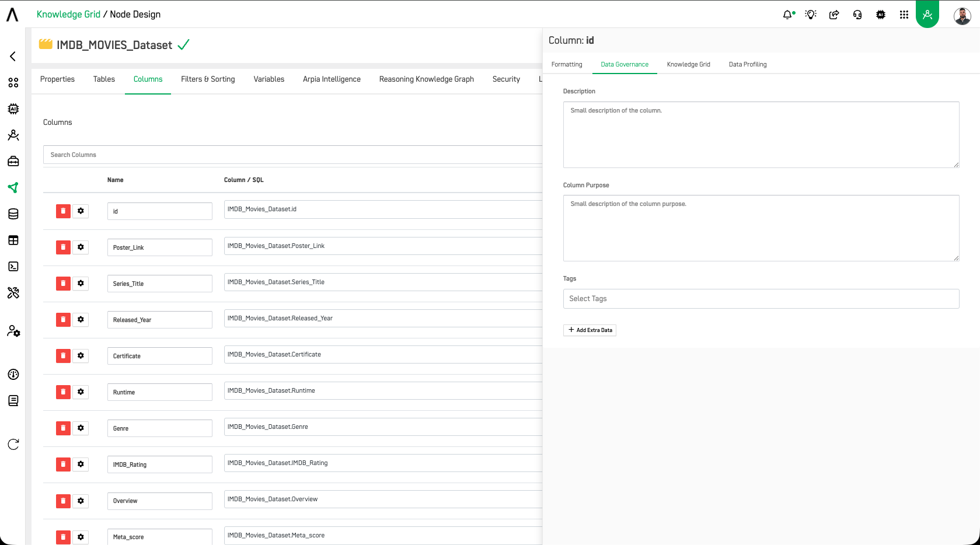Open the Select Tags dropdown
Image resolution: width=980 pixels, height=545 pixels.
pyautogui.click(x=761, y=298)
